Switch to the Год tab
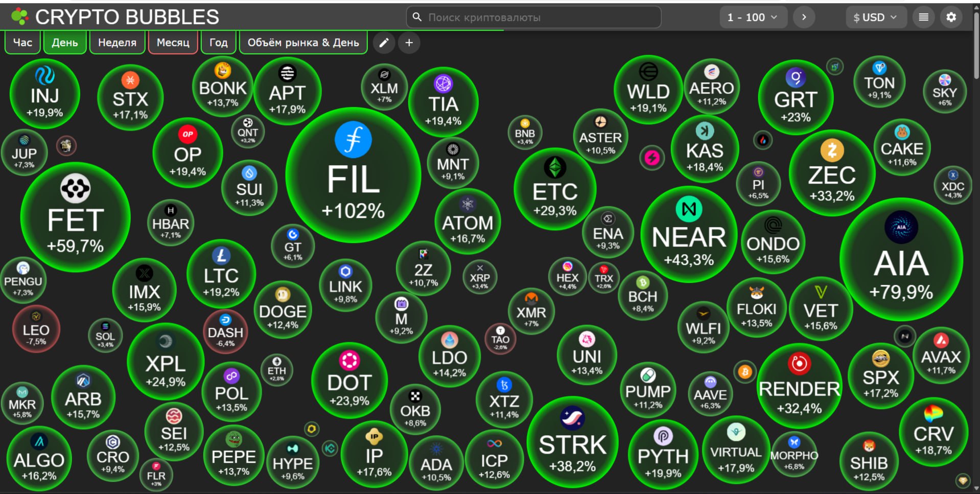The width and height of the screenshot is (980, 494). pyautogui.click(x=218, y=42)
